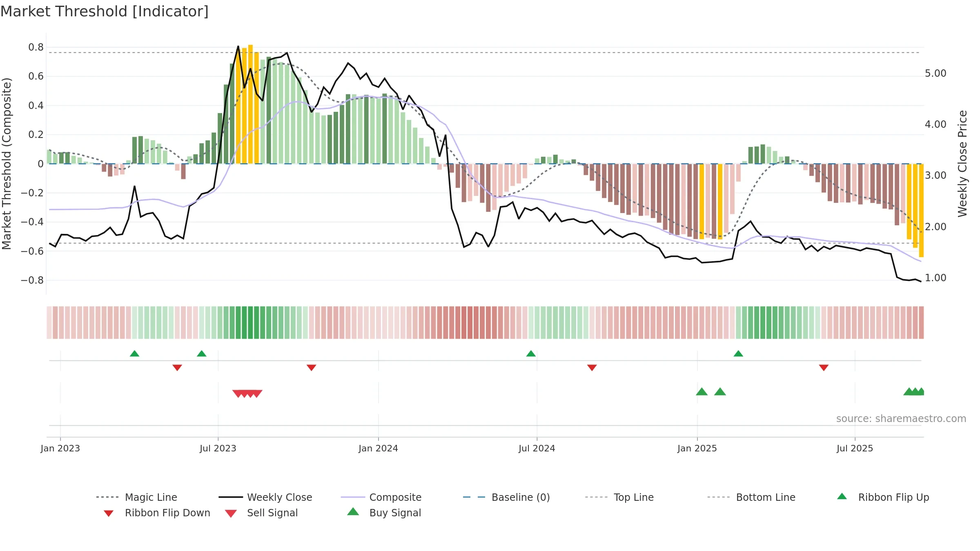
Task: Click the green Ribbon Flip Up legend triangle
Action: coord(842,496)
